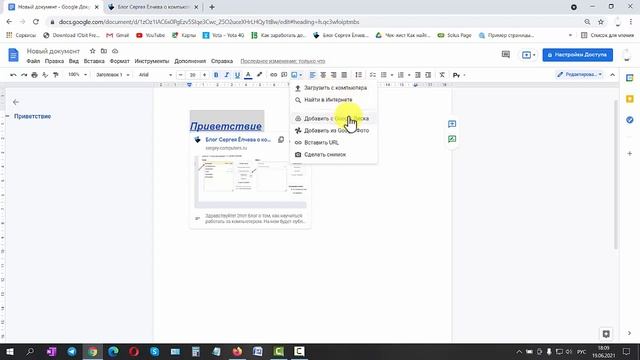
Task: Copy link icon in the blog preview card
Action: coord(281,140)
